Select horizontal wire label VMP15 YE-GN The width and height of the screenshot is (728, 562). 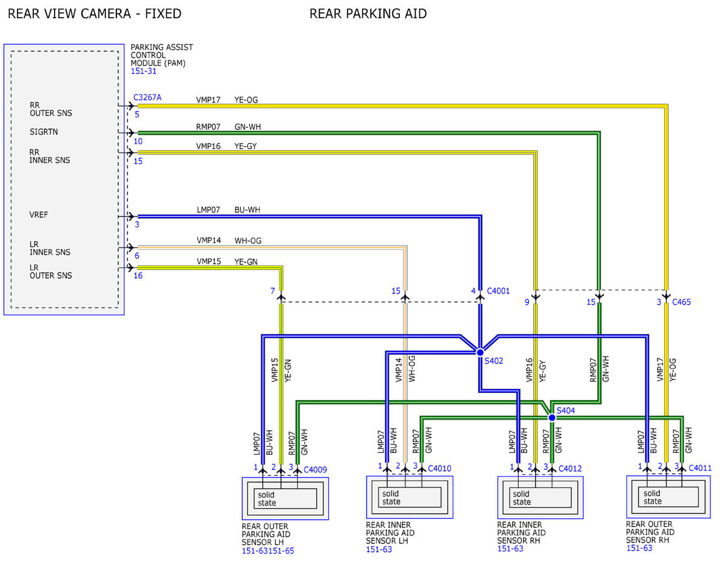coord(227,261)
